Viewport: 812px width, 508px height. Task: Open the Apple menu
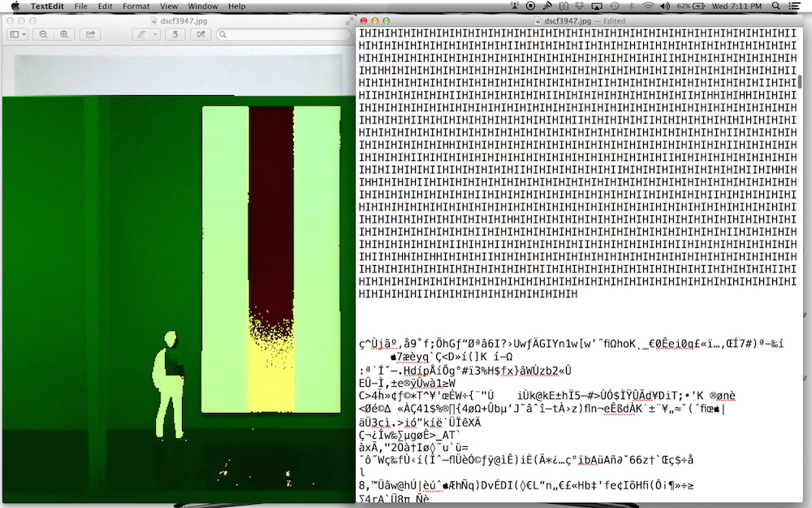click(x=15, y=7)
